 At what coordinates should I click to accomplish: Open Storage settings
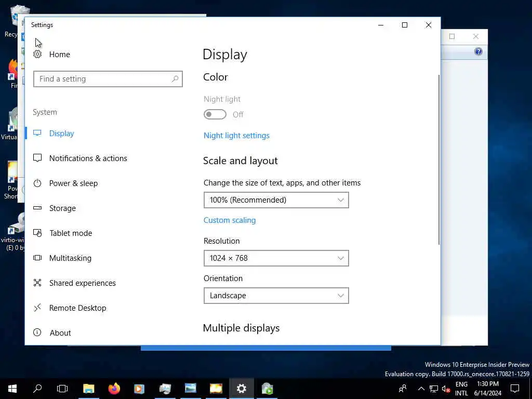[x=62, y=208]
